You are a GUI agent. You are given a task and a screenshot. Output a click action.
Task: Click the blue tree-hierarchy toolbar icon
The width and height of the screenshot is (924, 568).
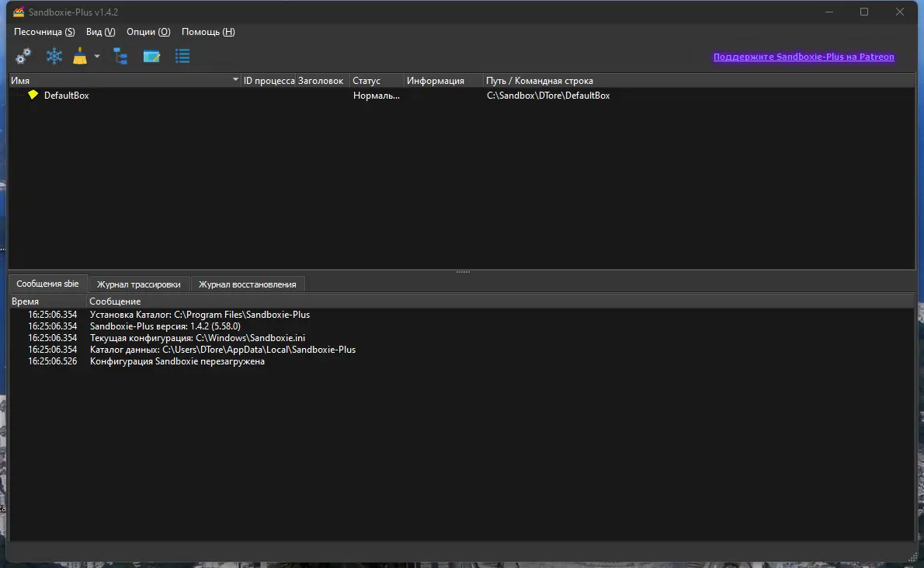click(121, 56)
